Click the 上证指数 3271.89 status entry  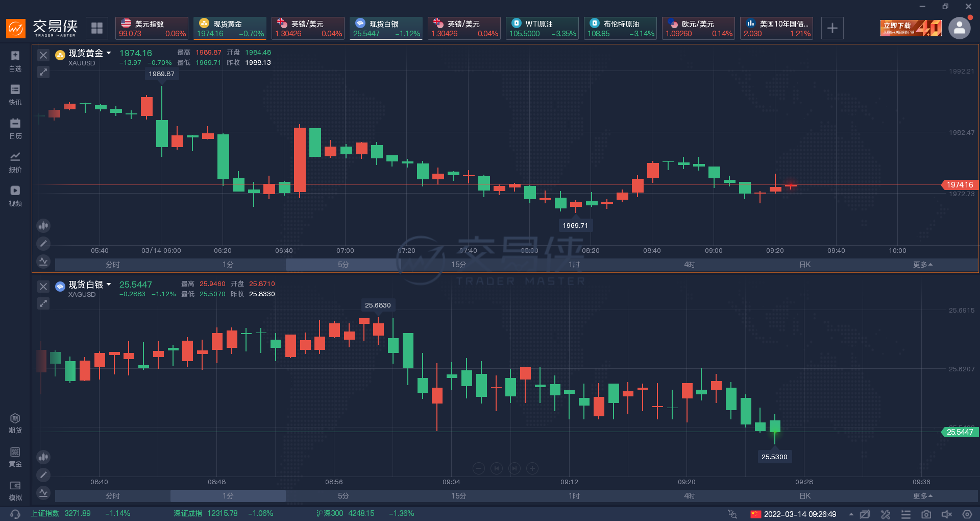pos(81,513)
